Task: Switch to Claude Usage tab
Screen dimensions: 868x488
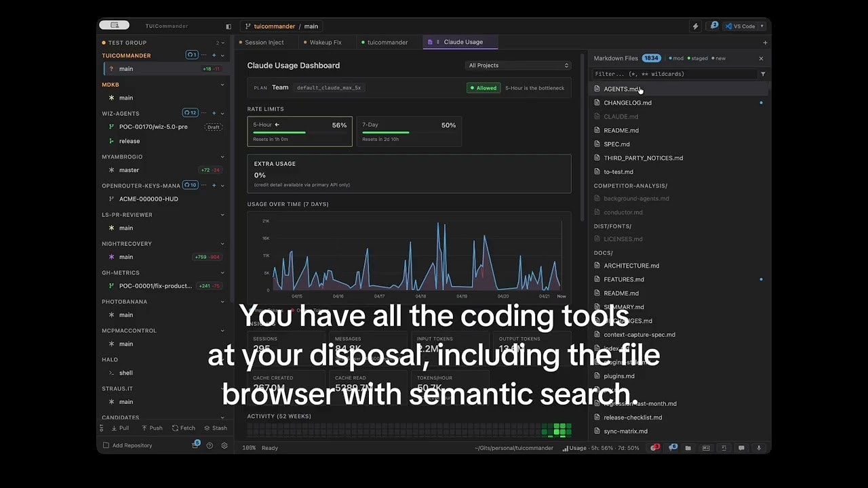Action: tap(460, 42)
